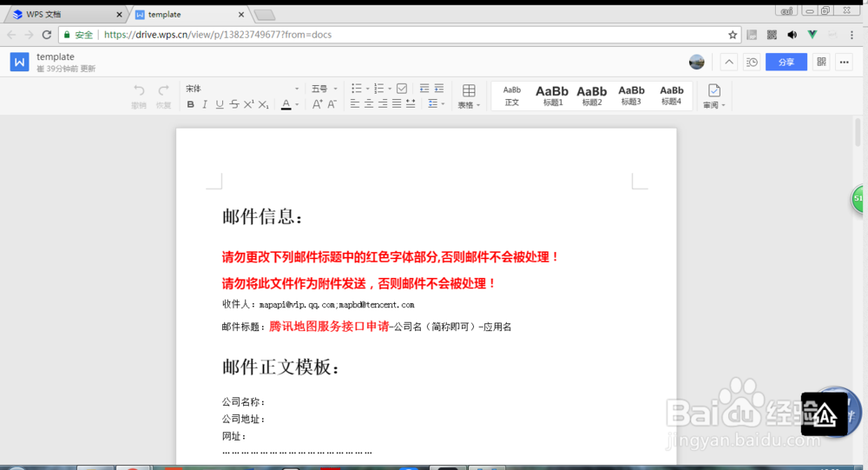Bookmark page with the star icon

tap(733, 35)
